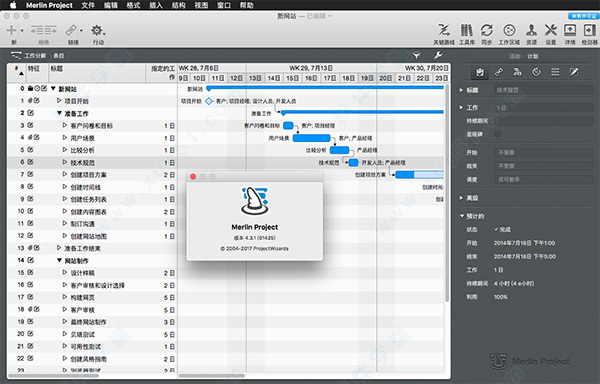The image size is (600, 384).
Task: Expand the 标题 section triangle in inspector
Action: (461, 90)
